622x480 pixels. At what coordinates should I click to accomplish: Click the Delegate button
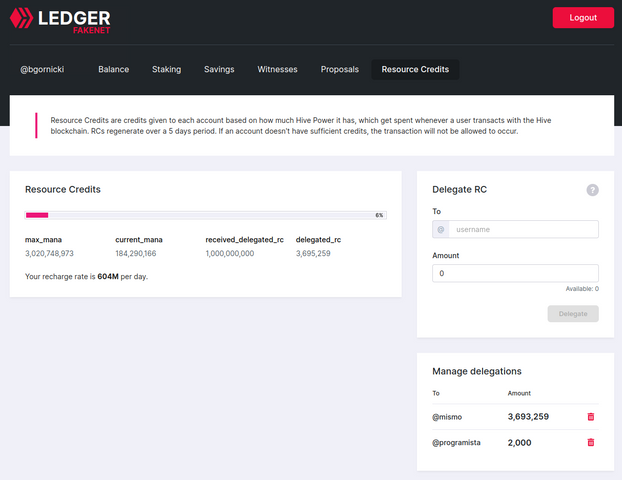573,313
